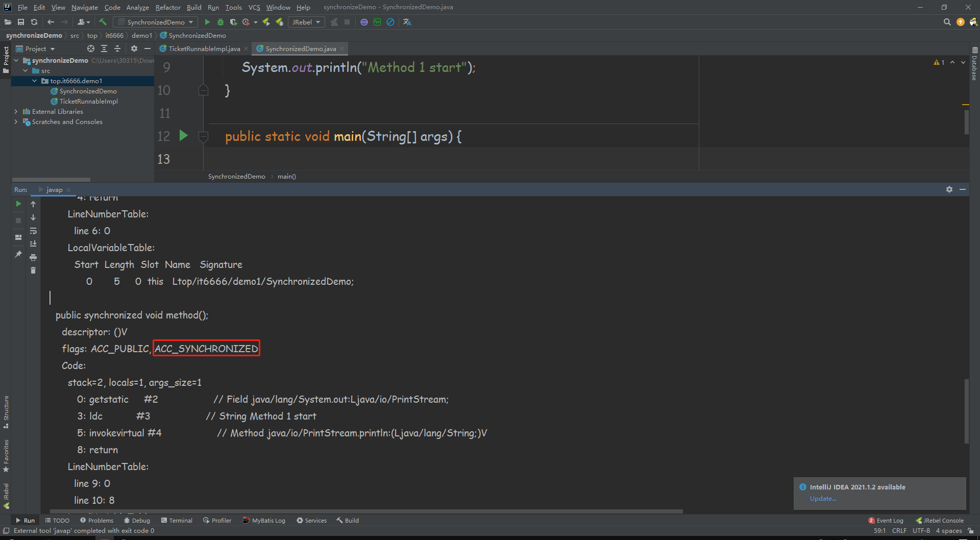980x540 pixels.
Task: Toggle Soft-Wrap in Run console
Action: point(33,231)
